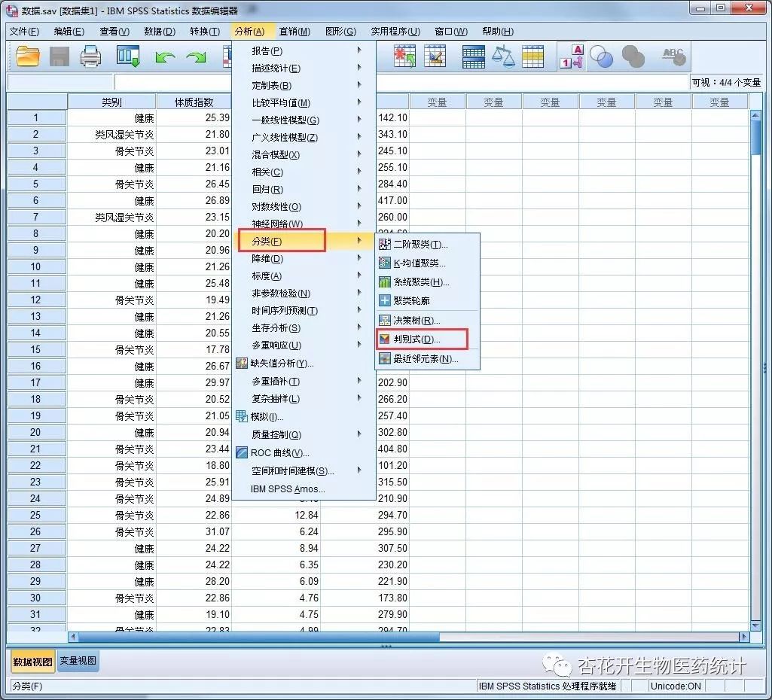
Task: Select row header number 25
Action: tap(36, 515)
